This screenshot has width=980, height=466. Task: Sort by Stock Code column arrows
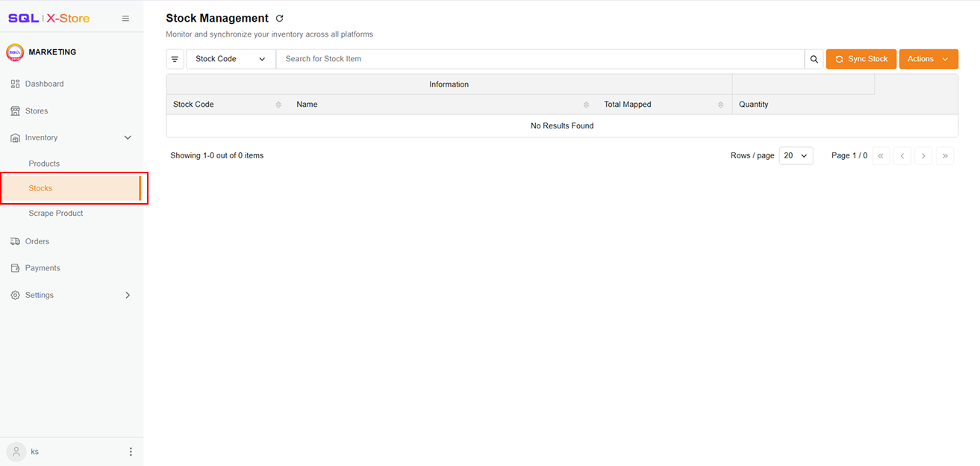(278, 105)
